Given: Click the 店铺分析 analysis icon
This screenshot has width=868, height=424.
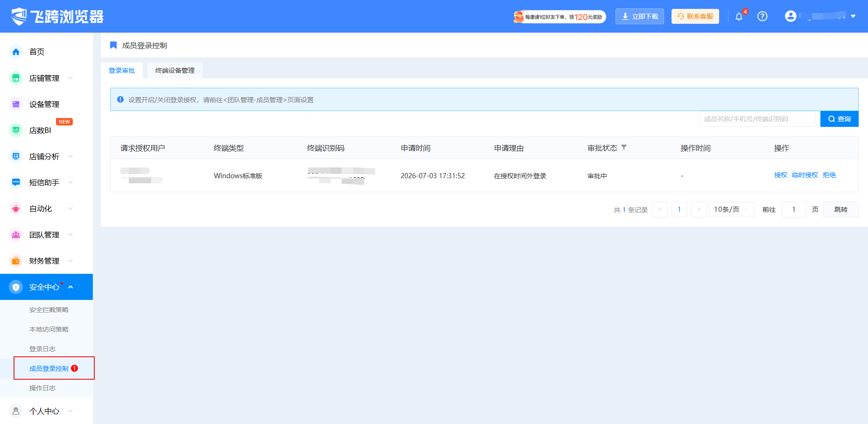Looking at the screenshot, I should tap(16, 156).
